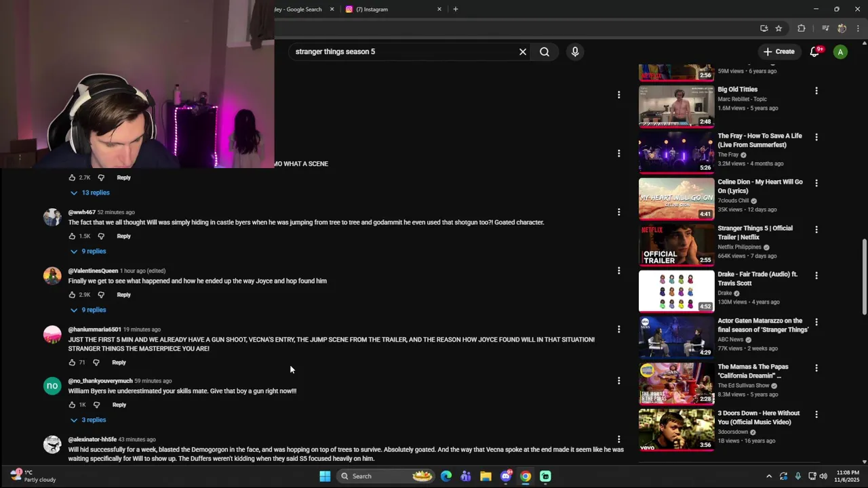Dislike the @ValentinesQueen comment
Screen dimensions: 868x488
[101, 295]
